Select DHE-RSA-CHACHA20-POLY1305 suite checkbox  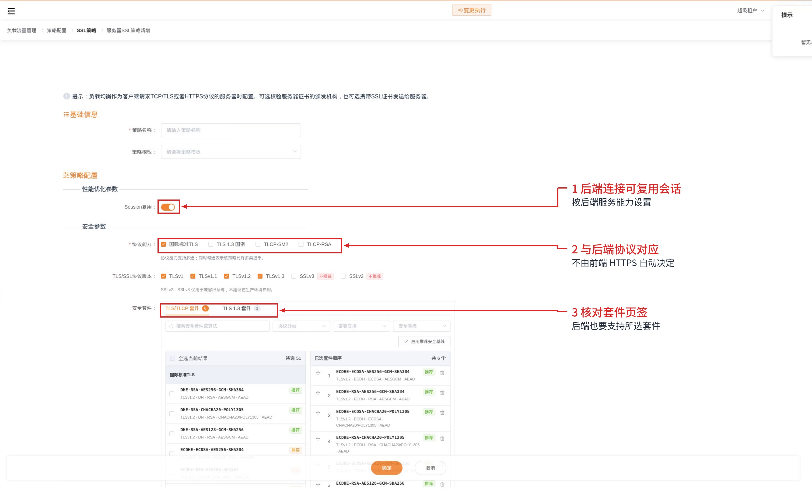point(172,414)
